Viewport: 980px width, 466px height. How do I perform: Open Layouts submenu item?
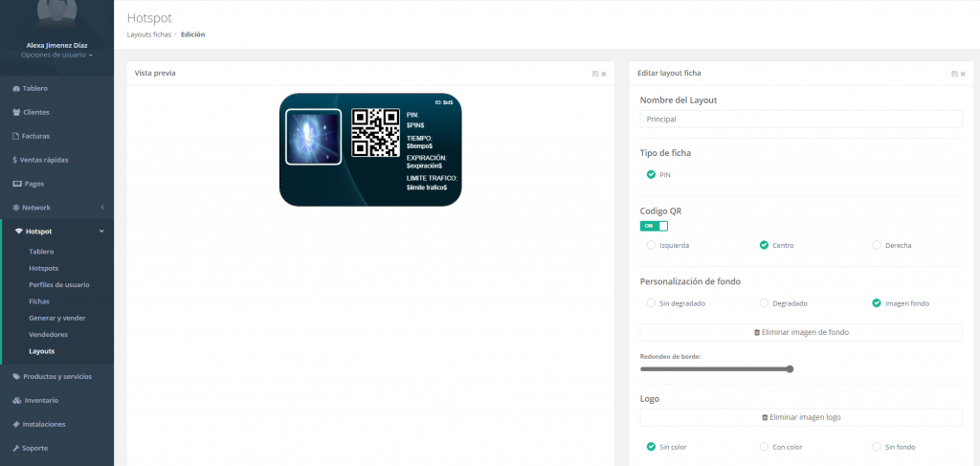click(42, 351)
